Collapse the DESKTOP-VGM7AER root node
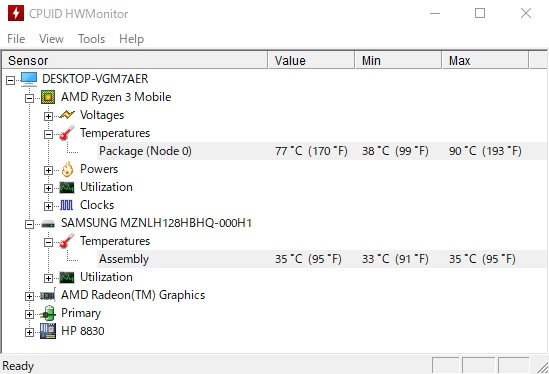Viewport: 549px width, 374px height. click(11, 80)
